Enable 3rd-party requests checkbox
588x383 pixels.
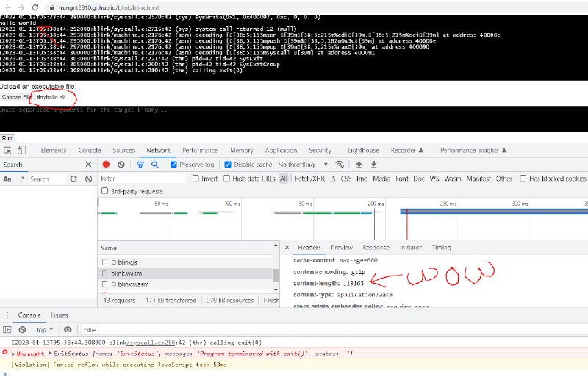click(x=104, y=191)
